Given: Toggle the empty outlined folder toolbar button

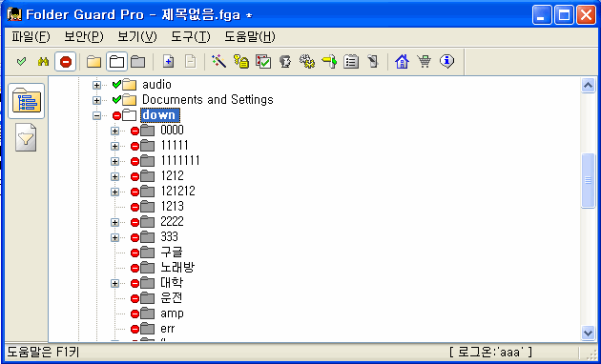Looking at the screenshot, I should [116, 62].
